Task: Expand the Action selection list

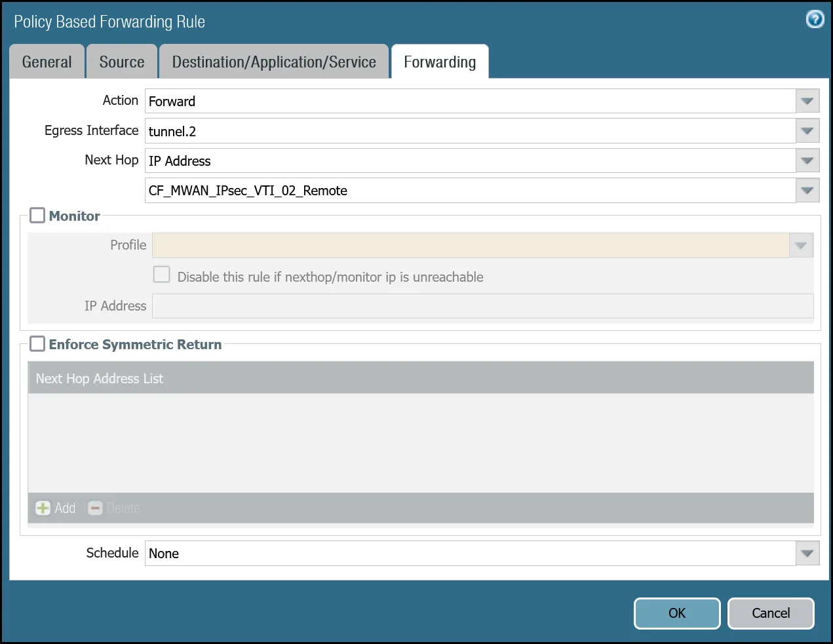Action: [x=807, y=101]
